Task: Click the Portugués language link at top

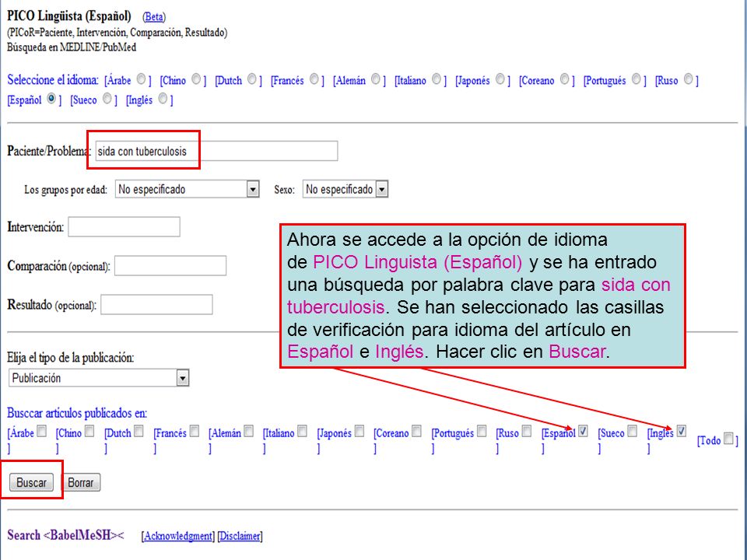Action: pos(605,80)
